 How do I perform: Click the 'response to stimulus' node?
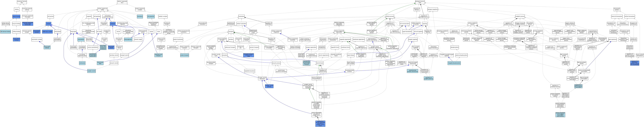[417, 9]
